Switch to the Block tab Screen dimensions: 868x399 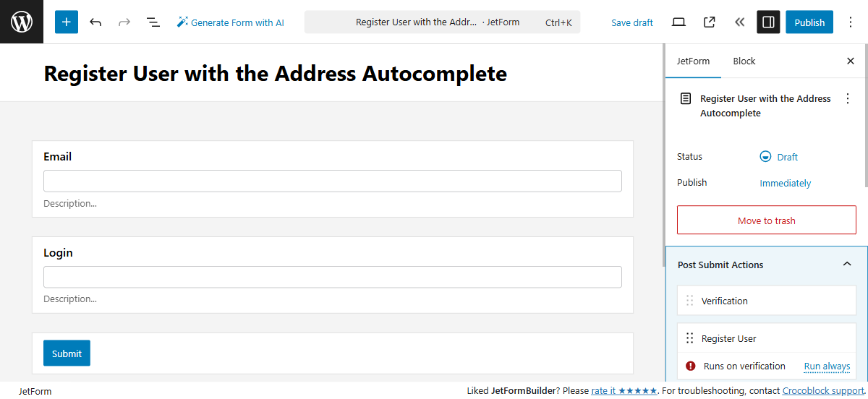point(744,61)
